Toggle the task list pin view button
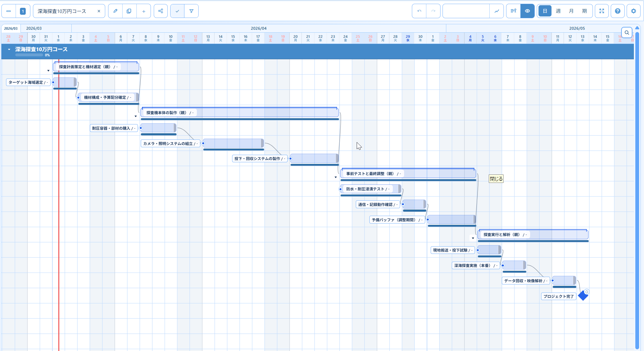The height and width of the screenshot is (351, 644). [x=513, y=11]
